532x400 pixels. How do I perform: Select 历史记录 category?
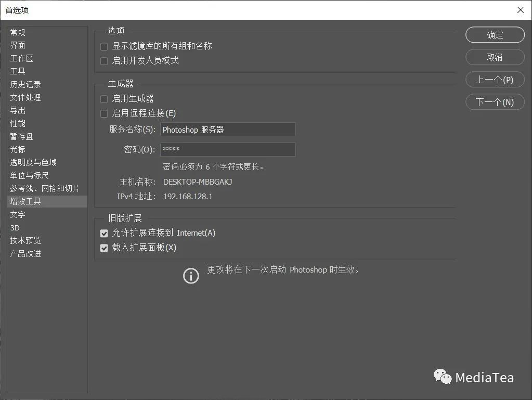tap(47, 84)
